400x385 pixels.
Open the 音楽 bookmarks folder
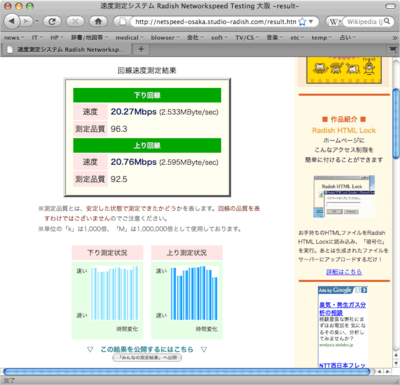point(275,38)
